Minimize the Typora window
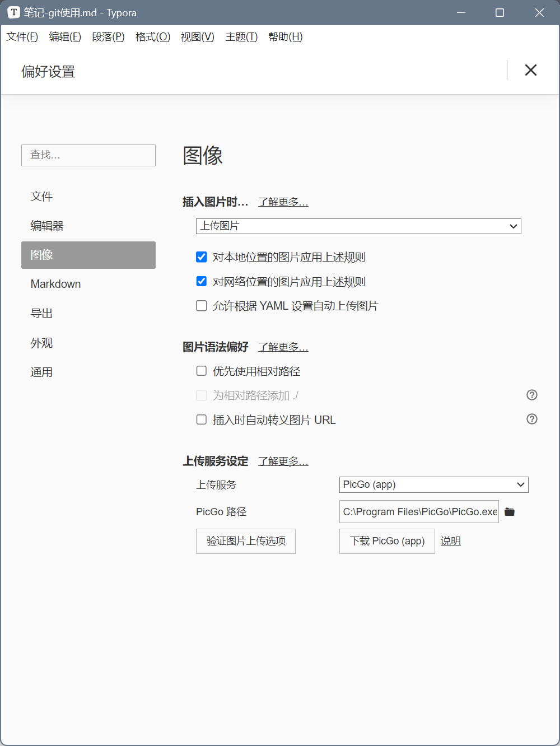Image resolution: width=560 pixels, height=746 pixels. coord(461,12)
